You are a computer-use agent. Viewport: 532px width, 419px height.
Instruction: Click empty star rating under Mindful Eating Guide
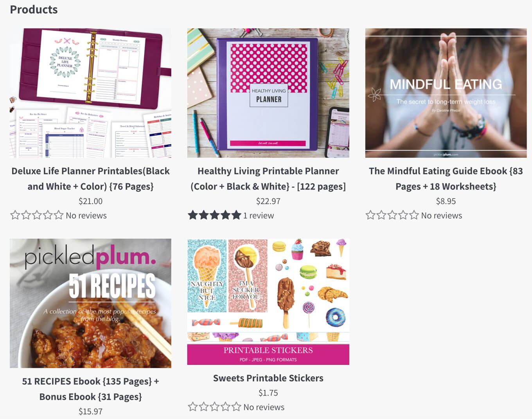(x=392, y=215)
